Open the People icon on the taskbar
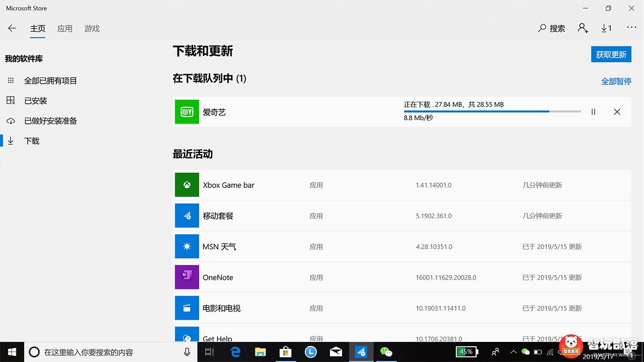644x362 pixels. (x=496, y=352)
